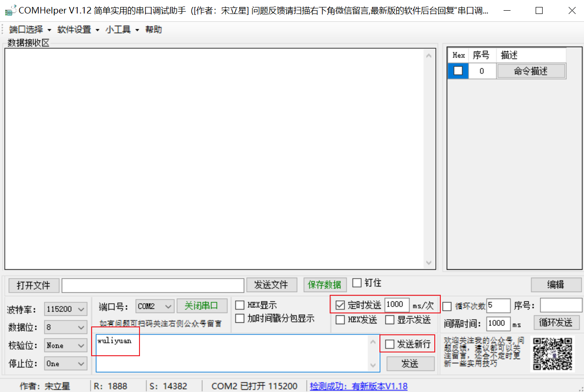Open the 端口号 COM2 dropdown

(155, 306)
